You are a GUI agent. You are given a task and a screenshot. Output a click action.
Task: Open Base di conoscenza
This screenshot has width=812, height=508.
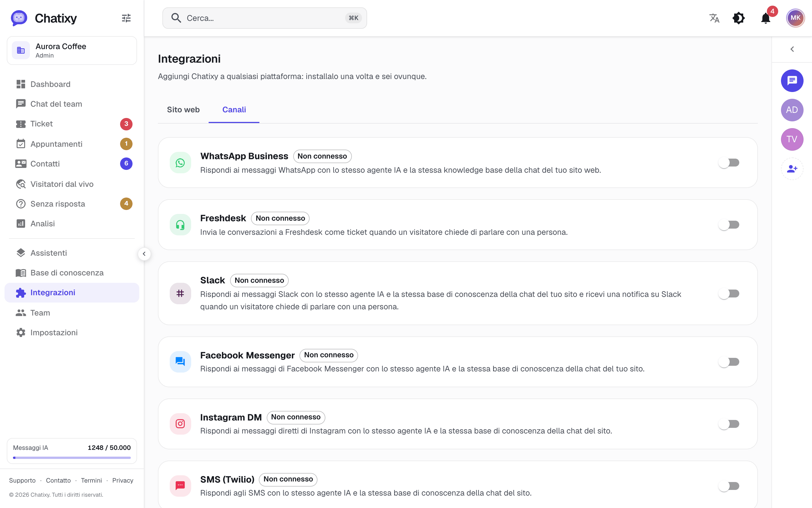72,272
